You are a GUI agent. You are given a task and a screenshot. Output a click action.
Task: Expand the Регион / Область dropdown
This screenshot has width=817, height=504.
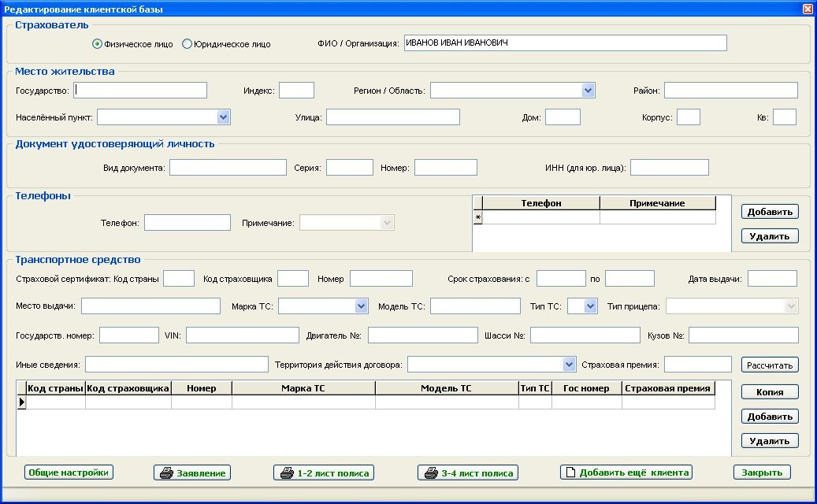point(588,91)
